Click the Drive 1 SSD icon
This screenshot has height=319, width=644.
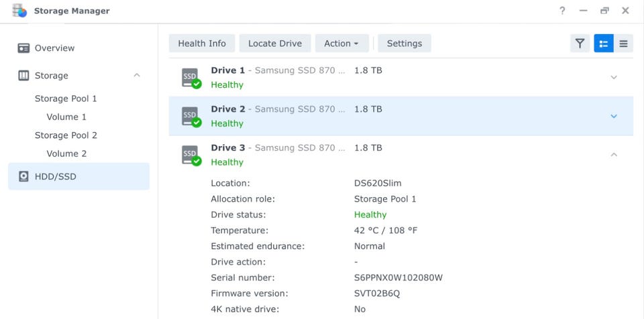(x=191, y=78)
